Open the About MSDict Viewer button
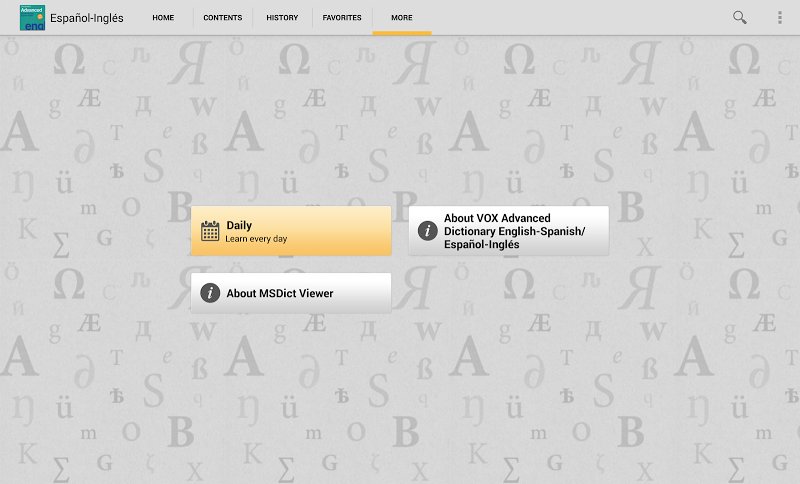 click(291, 293)
